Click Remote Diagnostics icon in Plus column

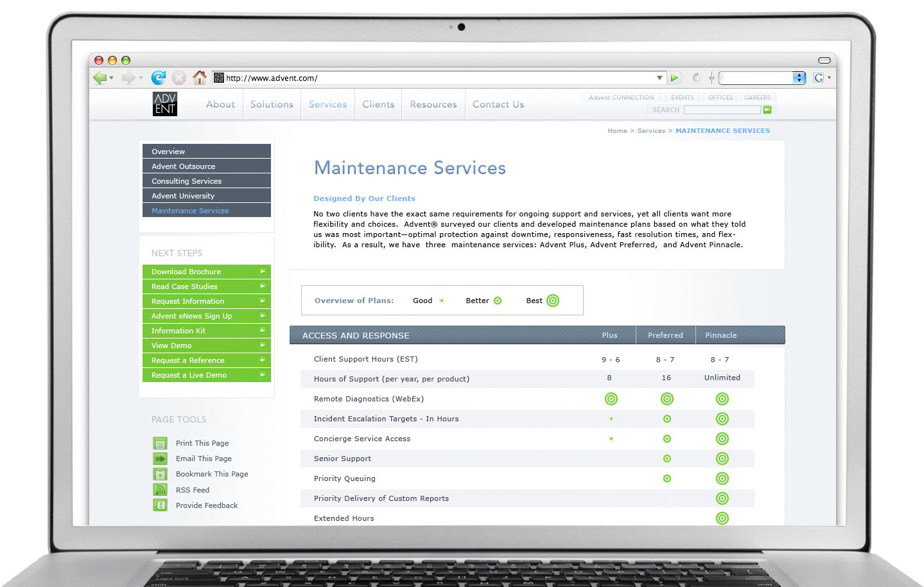pyautogui.click(x=611, y=399)
